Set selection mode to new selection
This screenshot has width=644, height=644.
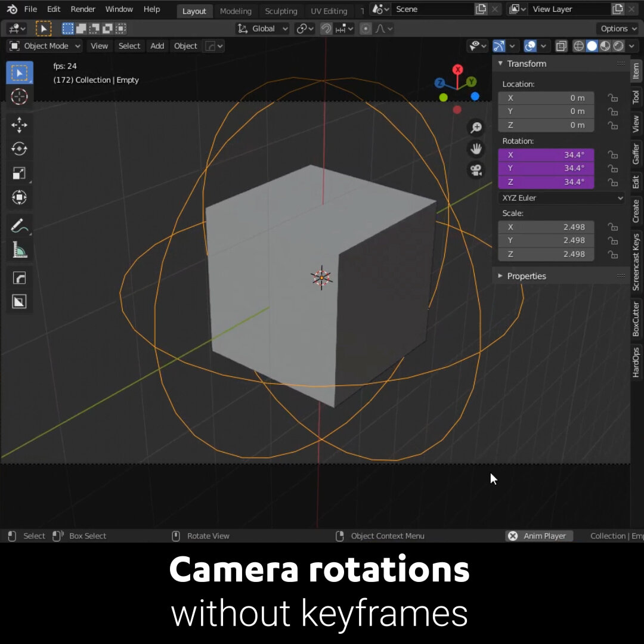pos(68,29)
